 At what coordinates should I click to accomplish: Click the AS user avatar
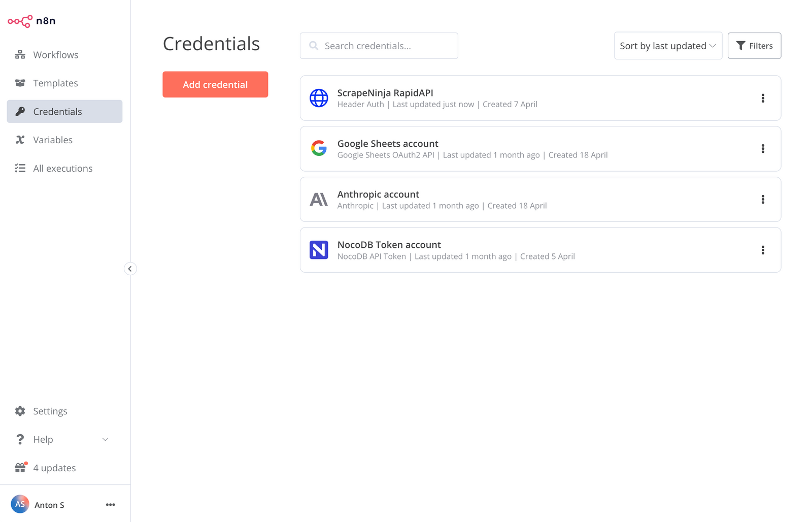(x=20, y=504)
